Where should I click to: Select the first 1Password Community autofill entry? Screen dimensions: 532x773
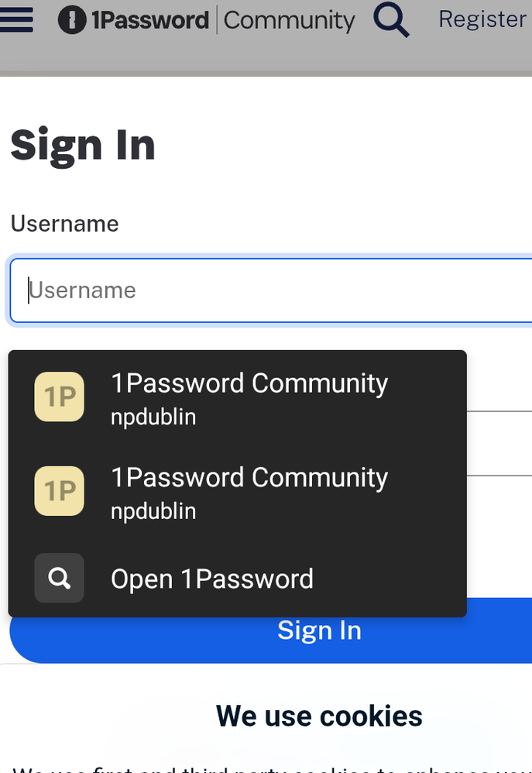click(249, 384)
